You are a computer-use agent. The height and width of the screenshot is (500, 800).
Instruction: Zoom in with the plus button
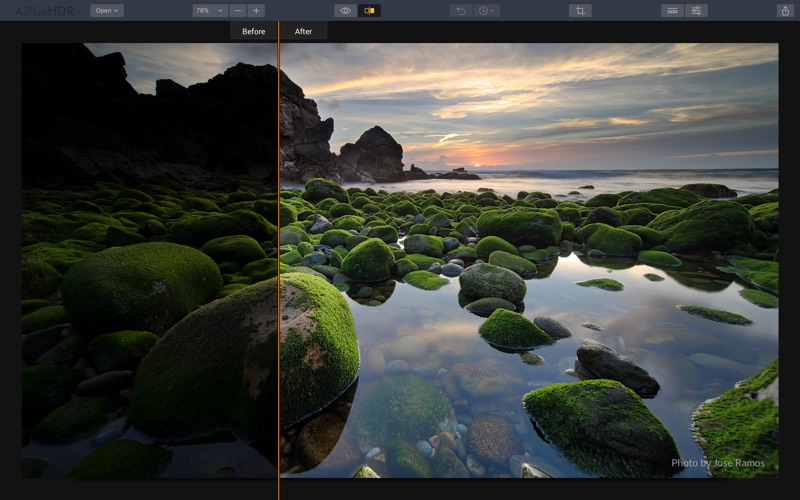[256, 10]
